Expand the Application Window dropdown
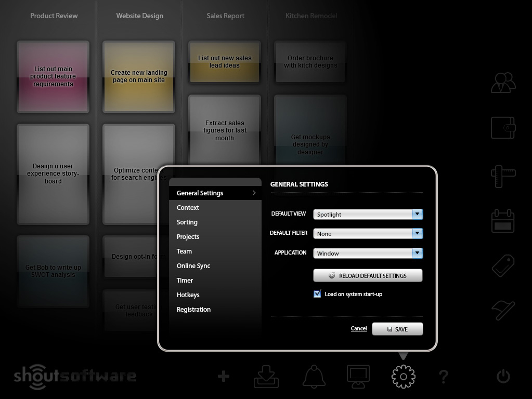This screenshot has height=399, width=532. pos(368,254)
